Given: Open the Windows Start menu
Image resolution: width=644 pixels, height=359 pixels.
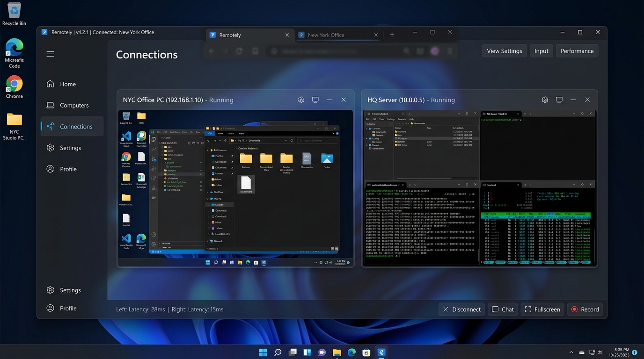Looking at the screenshot, I should [x=263, y=352].
